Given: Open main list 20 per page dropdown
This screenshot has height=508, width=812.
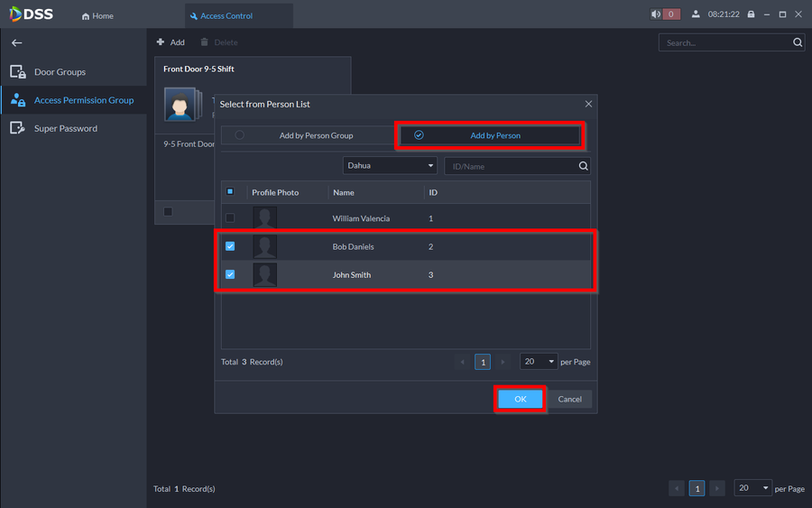Looking at the screenshot, I should click(x=753, y=488).
